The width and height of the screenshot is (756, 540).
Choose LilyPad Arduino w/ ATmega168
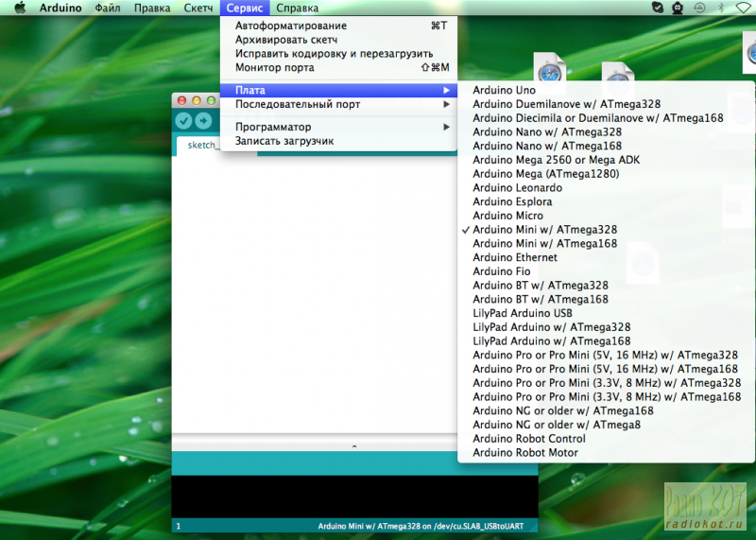[x=606, y=341]
